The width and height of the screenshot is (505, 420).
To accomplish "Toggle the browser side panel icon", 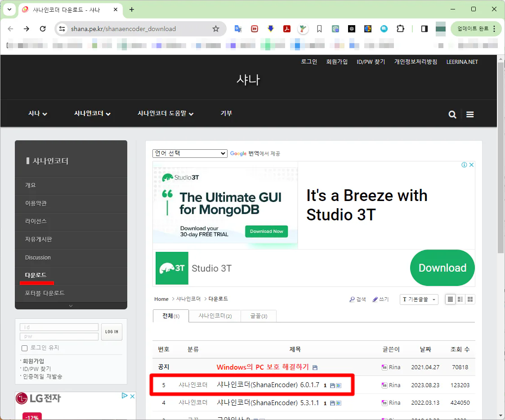I will coord(424,29).
